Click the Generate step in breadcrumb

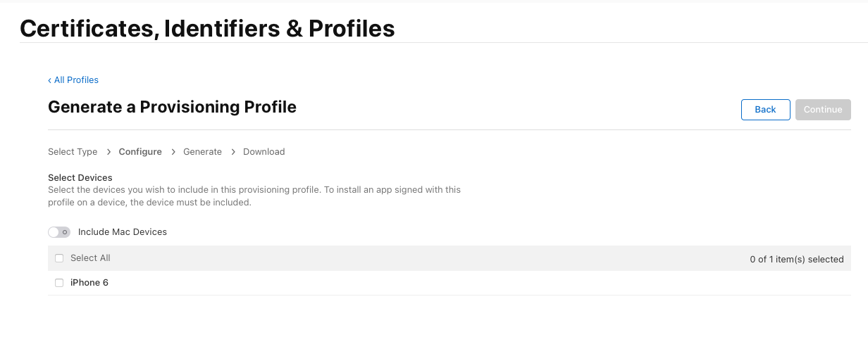point(202,152)
